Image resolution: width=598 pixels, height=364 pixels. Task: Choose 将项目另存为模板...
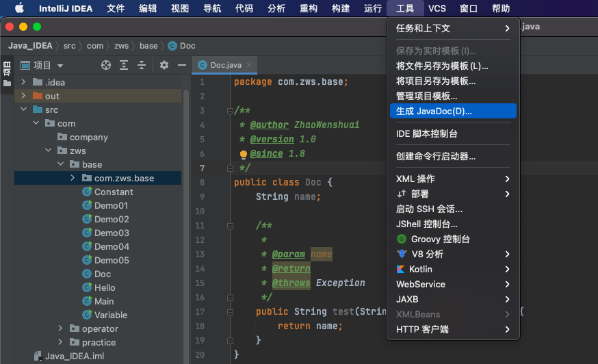pyautogui.click(x=453, y=81)
